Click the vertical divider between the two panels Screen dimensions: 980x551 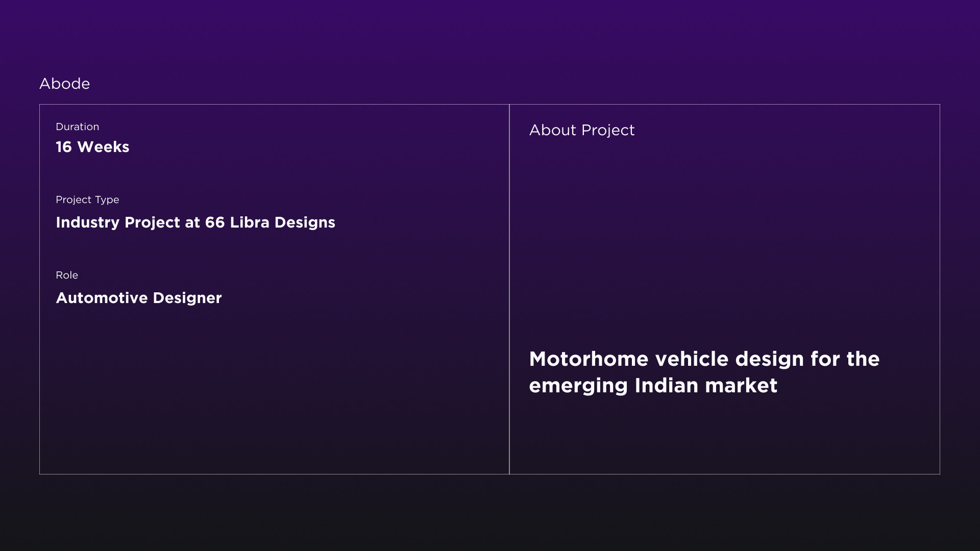click(509, 289)
